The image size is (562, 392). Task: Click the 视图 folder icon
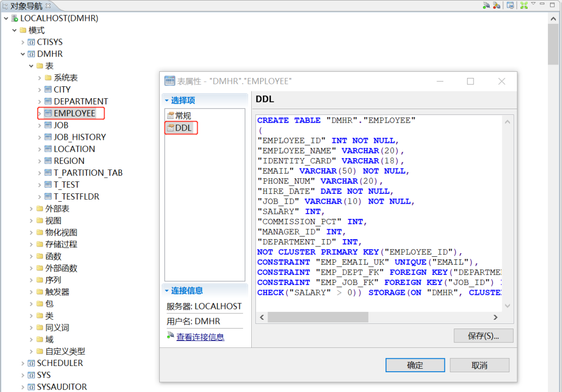click(x=40, y=220)
